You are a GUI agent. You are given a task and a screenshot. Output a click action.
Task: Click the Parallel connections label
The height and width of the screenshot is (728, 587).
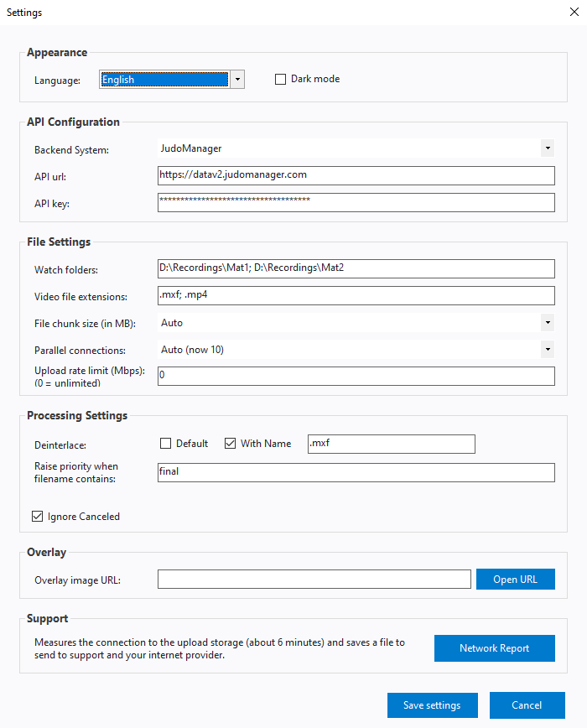coord(80,351)
